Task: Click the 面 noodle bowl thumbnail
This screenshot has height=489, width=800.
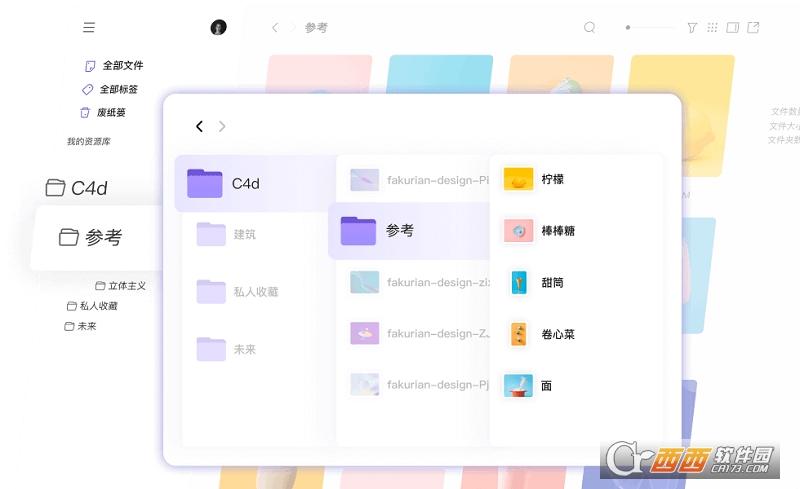Action: (518, 385)
